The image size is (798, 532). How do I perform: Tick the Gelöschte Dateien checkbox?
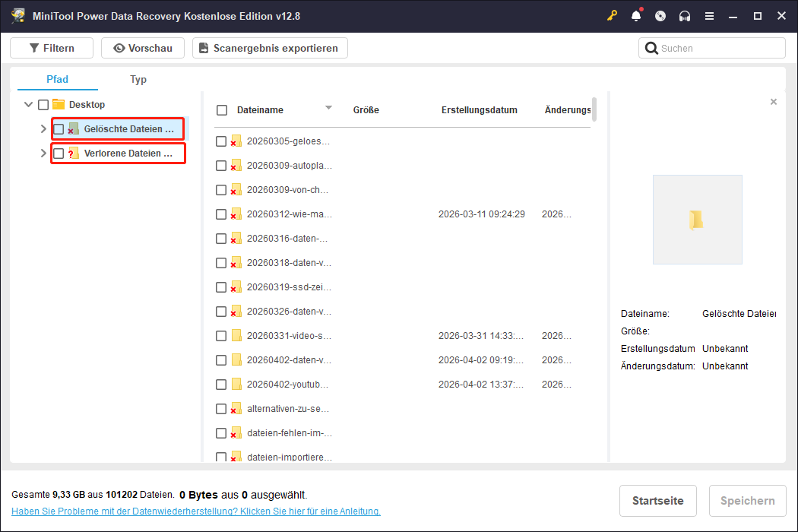tap(59, 128)
